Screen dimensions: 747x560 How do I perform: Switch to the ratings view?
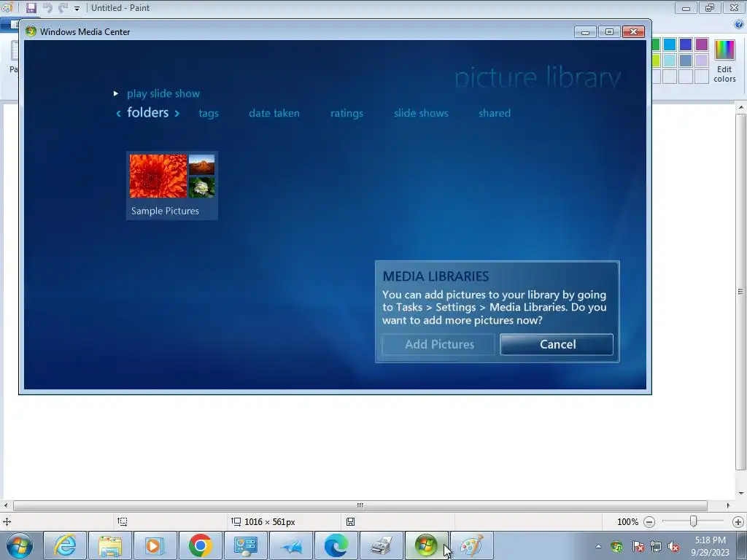tap(347, 113)
